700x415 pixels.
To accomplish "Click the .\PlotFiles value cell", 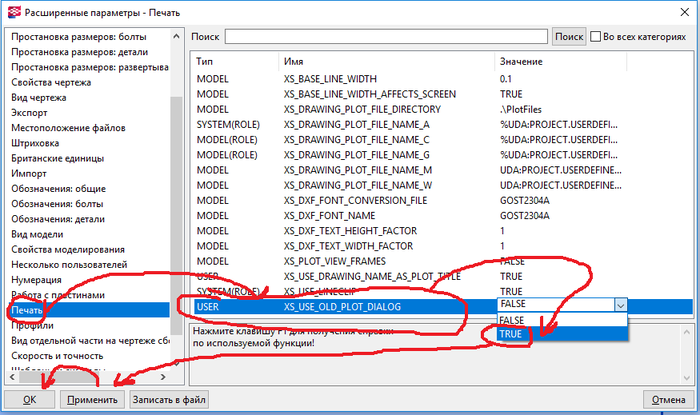I will point(521,109).
